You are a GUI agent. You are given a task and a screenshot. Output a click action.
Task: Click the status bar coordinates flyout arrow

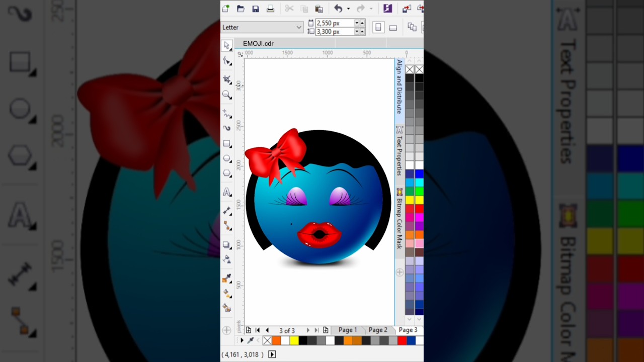272,354
